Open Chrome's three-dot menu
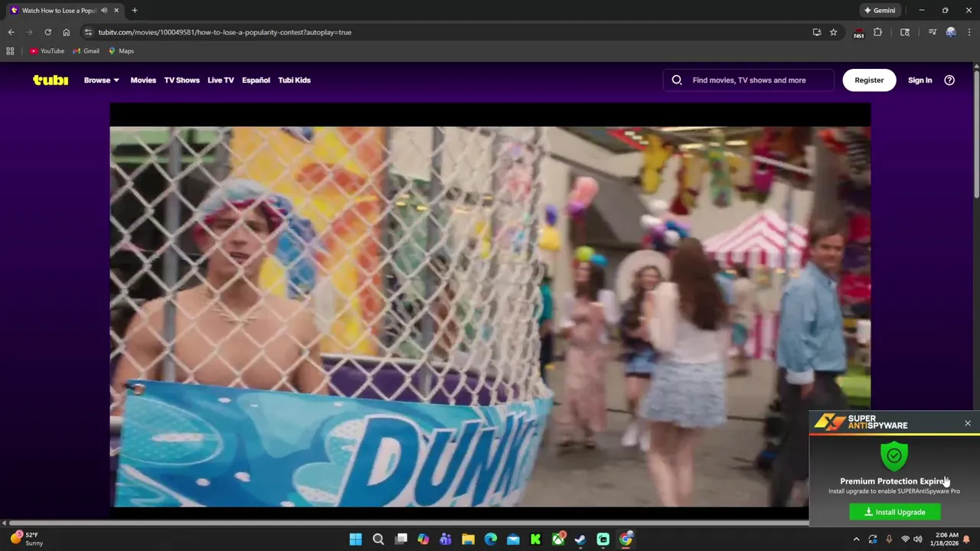Screen dimensions: 980x551 click(x=968, y=32)
